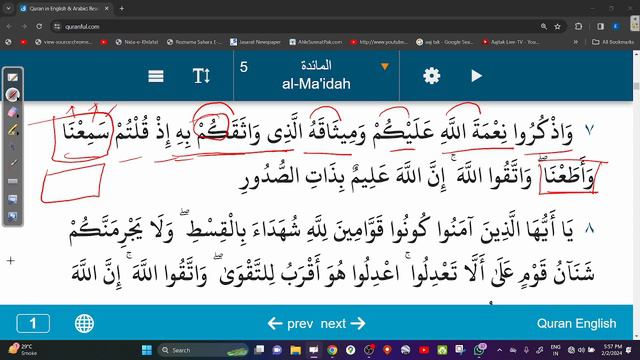Viewport: 640px width, 360px height.
Task: Open the Chrome extensions puzzle icon
Action: click(x=578, y=26)
